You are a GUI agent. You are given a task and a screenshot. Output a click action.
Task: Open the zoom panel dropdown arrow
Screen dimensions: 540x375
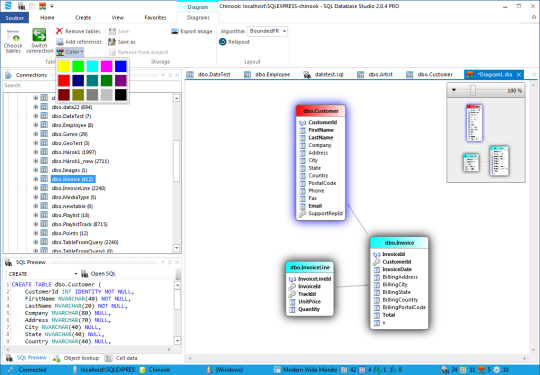coord(454,90)
